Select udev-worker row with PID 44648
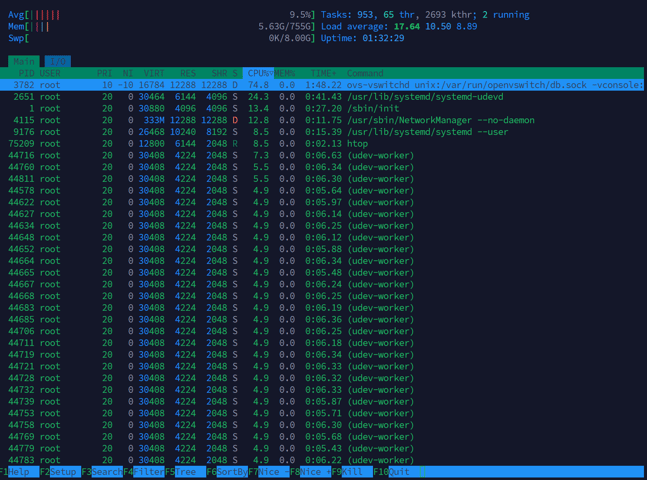Screen dimensions: 647x480 (322, 237)
